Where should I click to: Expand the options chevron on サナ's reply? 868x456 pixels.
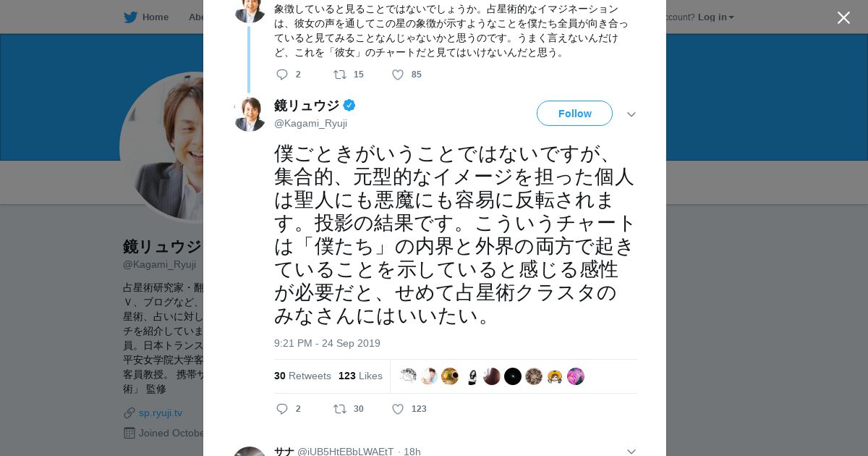coord(631,452)
